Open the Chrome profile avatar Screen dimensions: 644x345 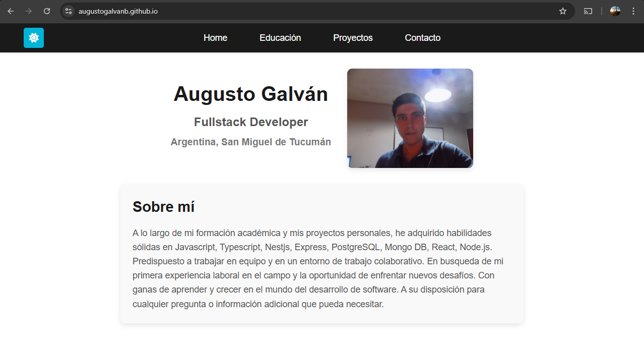pyautogui.click(x=615, y=11)
